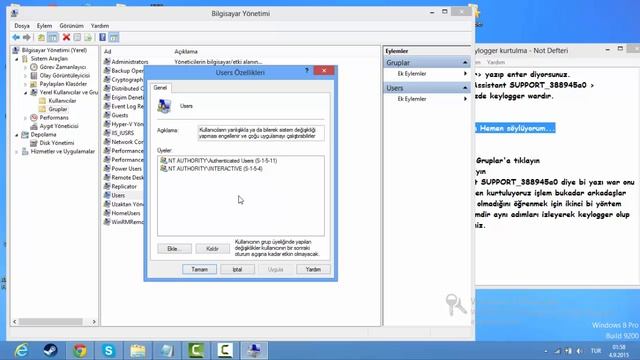The width and height of the screenshot is (640, 360).
Task: Collapse Yerel Kullanıcılar ve Gruplar node
Action: pyautogui.click(x=25, y=93)
